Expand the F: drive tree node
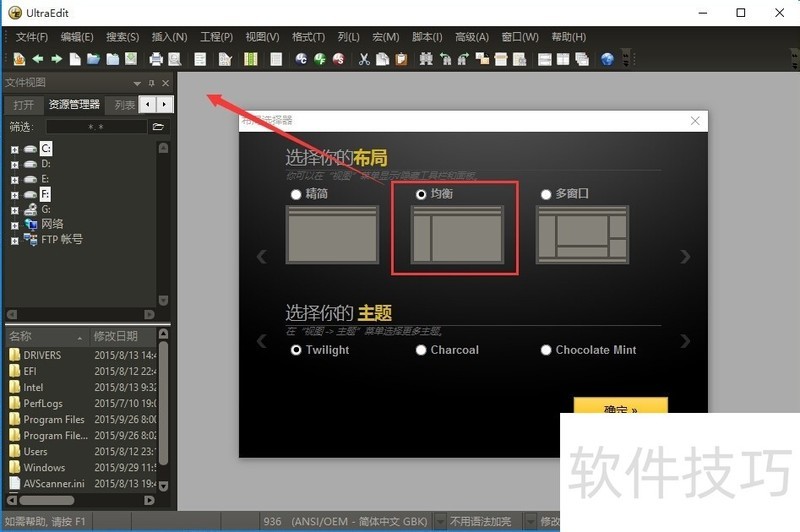Viewport: 800px width, 532px height. 15,195
